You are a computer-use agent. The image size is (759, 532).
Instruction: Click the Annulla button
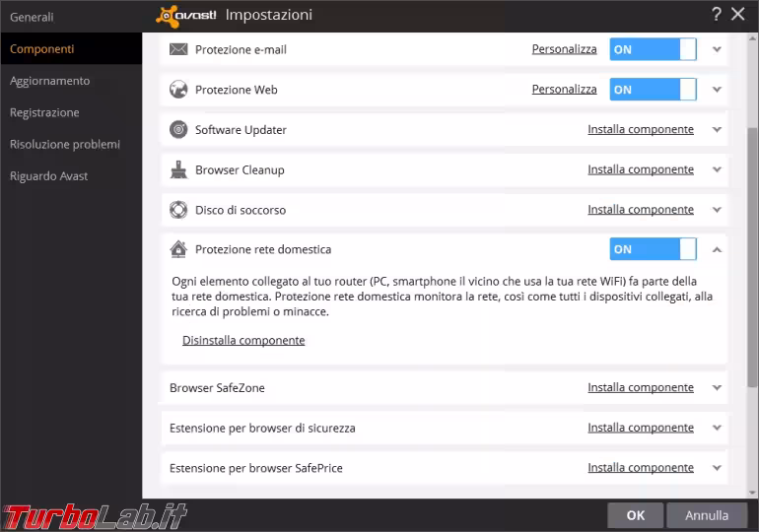[706, 515]
